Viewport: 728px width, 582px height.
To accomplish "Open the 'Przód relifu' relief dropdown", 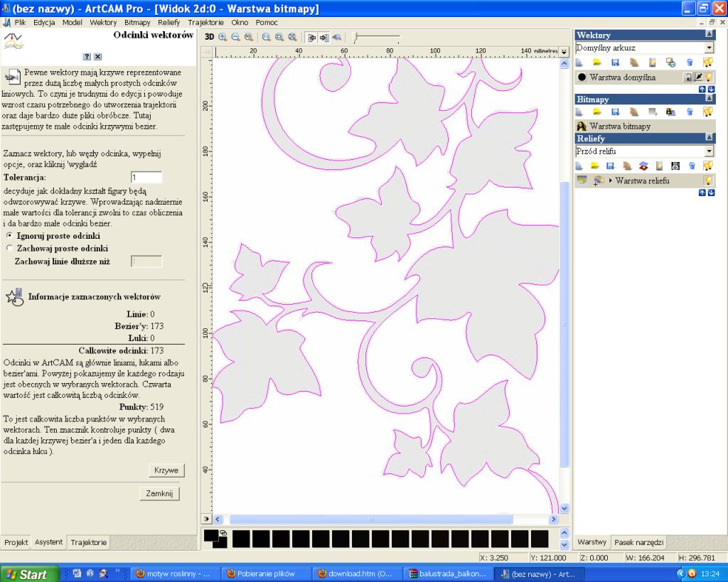I will (709, 151).
